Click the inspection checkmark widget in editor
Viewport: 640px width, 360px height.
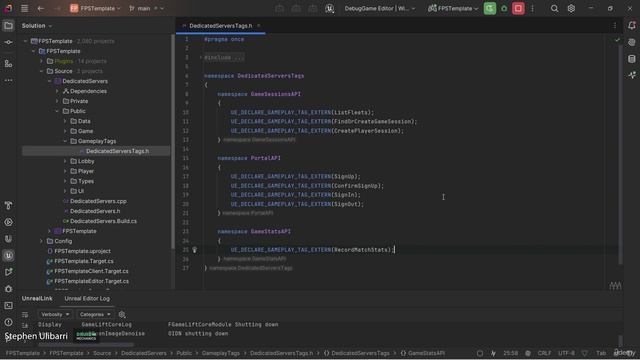[617, 40]
